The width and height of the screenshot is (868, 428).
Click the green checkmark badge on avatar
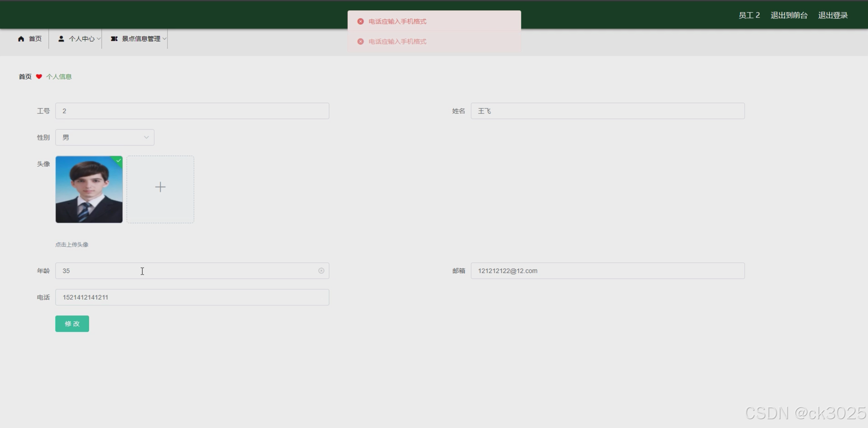[x=118, y=160]
